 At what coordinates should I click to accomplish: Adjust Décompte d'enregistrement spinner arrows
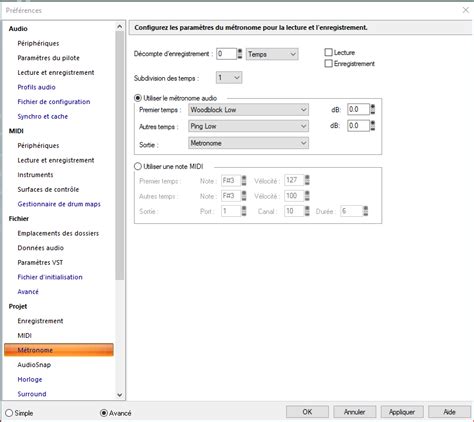[x=240, y=54]
